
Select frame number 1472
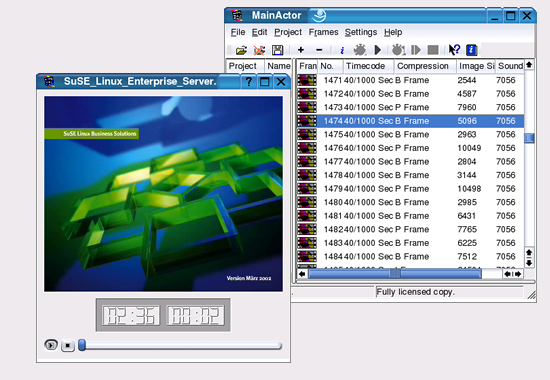tap(333, 94)
